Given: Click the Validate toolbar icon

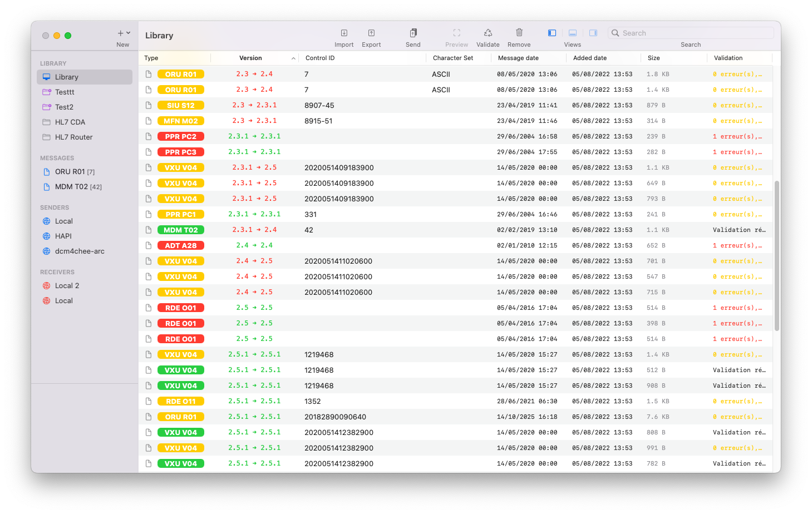Looking at the screenshot, I should coord(488,33).
